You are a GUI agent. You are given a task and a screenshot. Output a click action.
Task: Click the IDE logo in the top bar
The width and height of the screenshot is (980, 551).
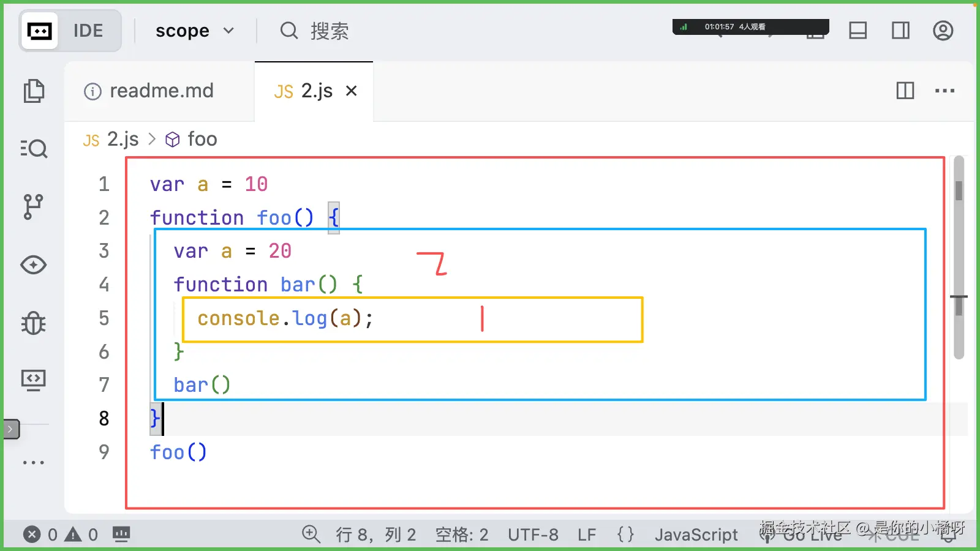click(39, 30)
